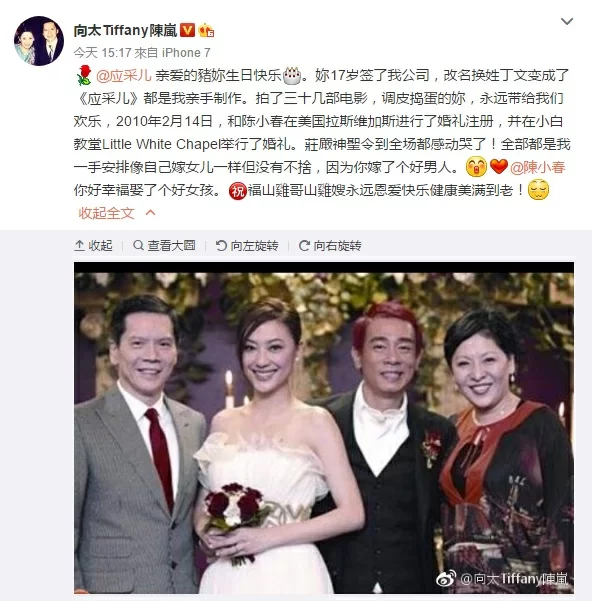Click the post timestamp 今天 15:17
The image size is (592, 601).
click(x=102, y=53)
